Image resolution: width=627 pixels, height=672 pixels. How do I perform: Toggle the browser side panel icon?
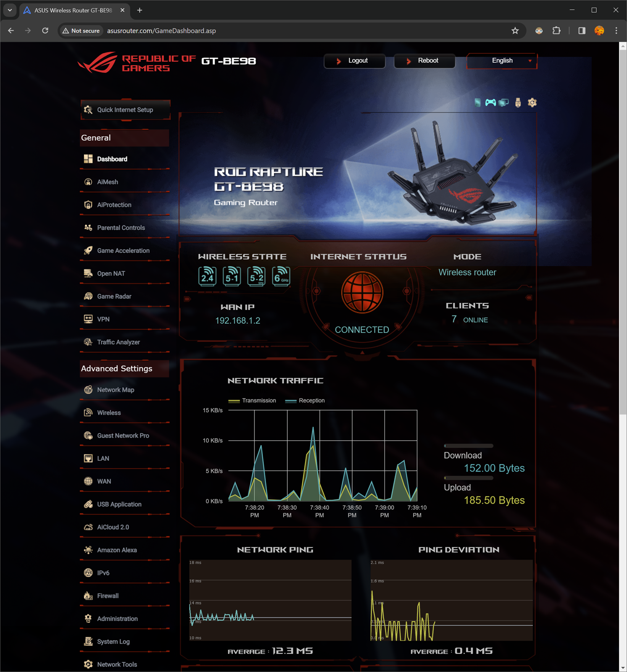(582, 31)
